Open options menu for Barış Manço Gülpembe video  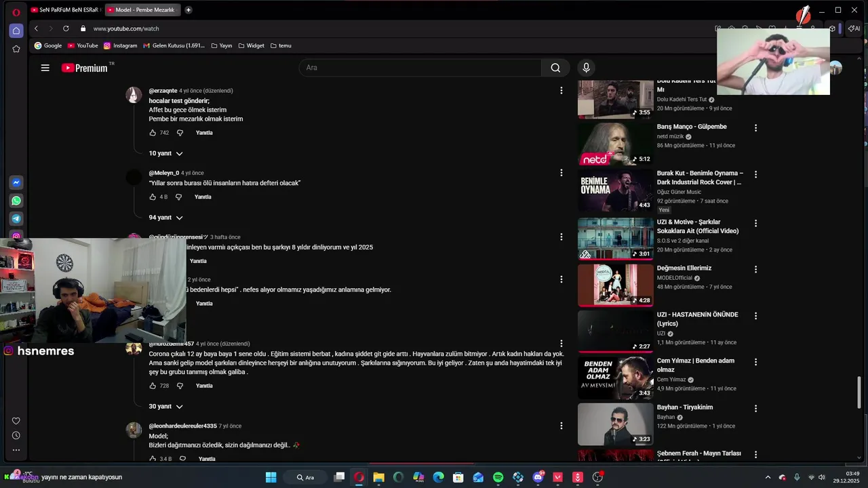tap(755, 127)
